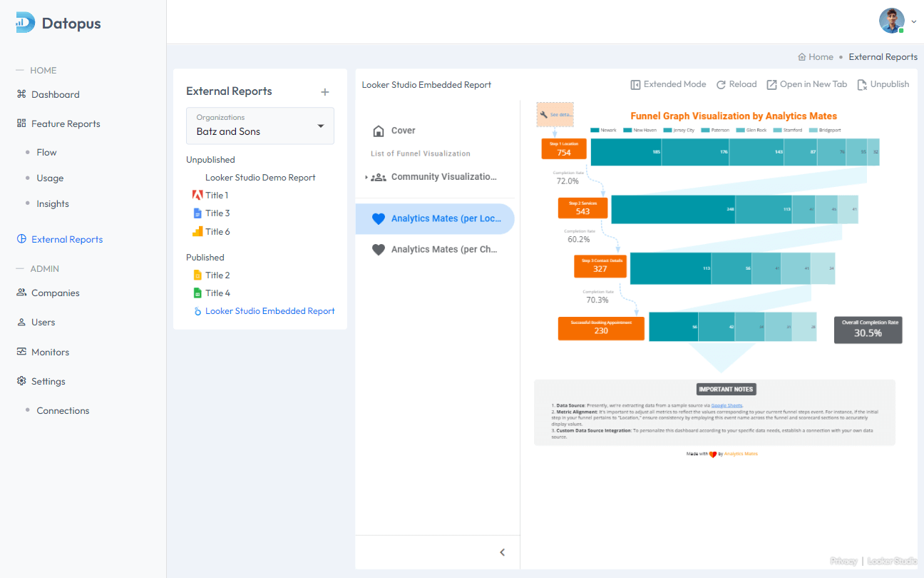Click the Feature Reports grid icon
Viewport: 924px width, 578px height.
(21, 123)
